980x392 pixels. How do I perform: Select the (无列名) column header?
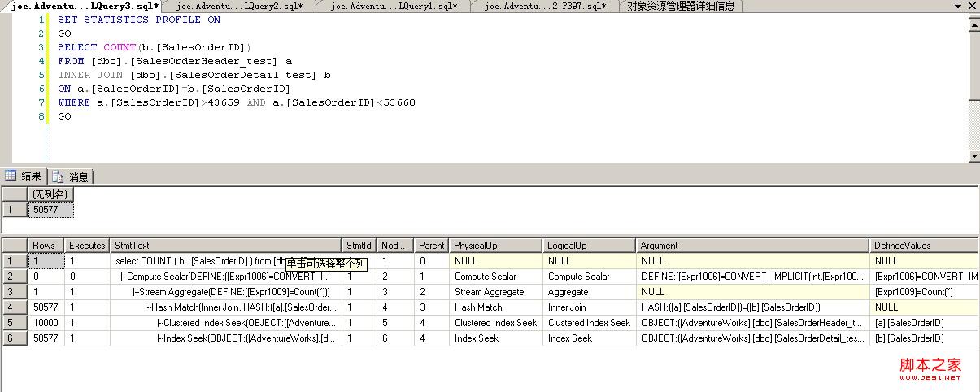click(50, 194)
